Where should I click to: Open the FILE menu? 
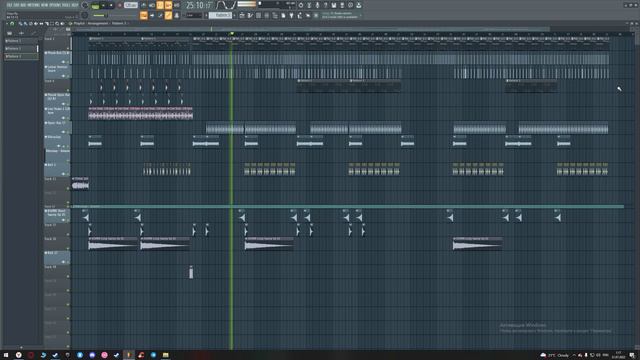10,5
